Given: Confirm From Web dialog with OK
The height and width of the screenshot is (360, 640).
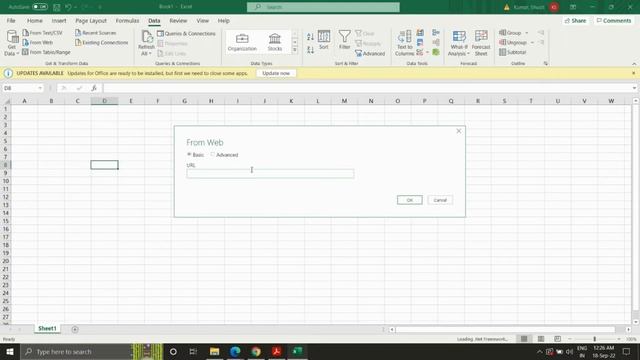Looking at the screenshot, I should (409, 200).
